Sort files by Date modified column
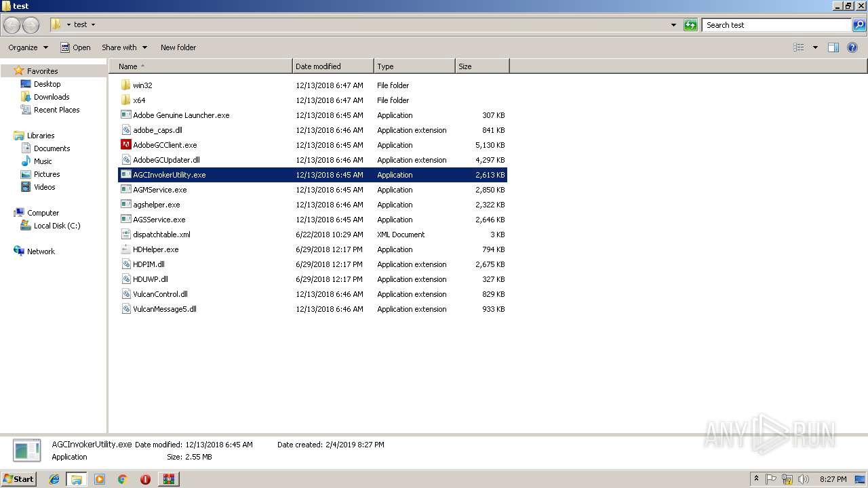 [x=333, y=66]
